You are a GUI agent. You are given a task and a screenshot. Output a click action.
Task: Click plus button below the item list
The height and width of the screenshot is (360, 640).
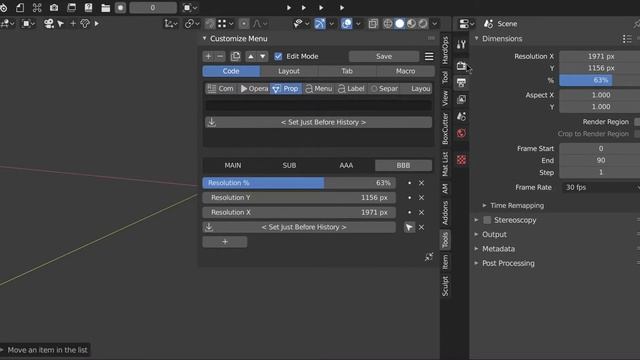[225, 242]
